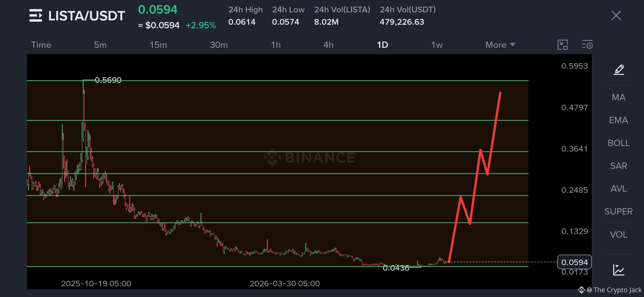This screenshot has height=297, width=644.
Task: Toggle the AVL indicator
Action: [619, 189]
